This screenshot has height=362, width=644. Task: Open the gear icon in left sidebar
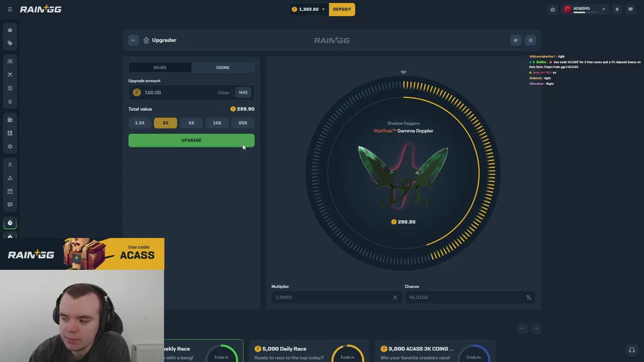(10, 147)
